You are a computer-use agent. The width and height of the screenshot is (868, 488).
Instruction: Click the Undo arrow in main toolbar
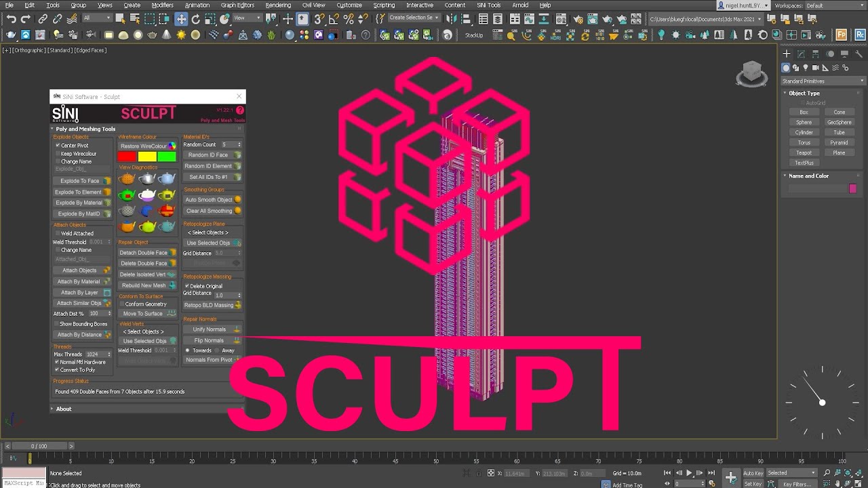(x=12, y=19)
